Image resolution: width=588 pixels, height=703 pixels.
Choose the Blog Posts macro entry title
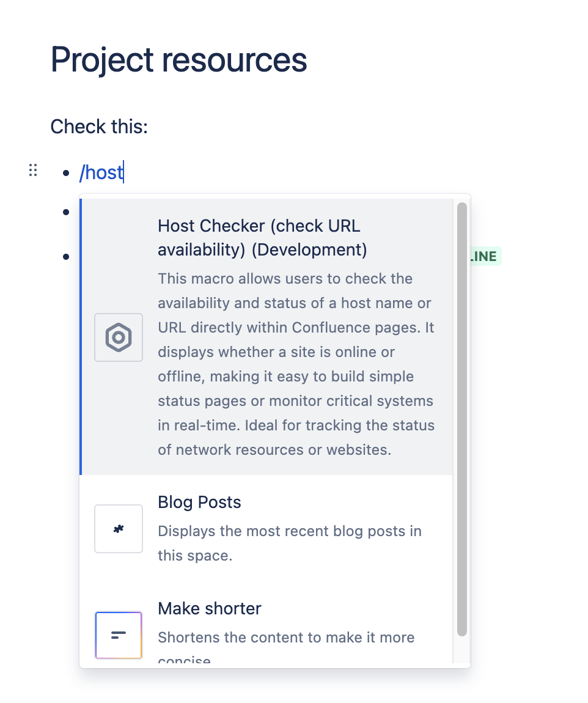[x=199, y=502]
